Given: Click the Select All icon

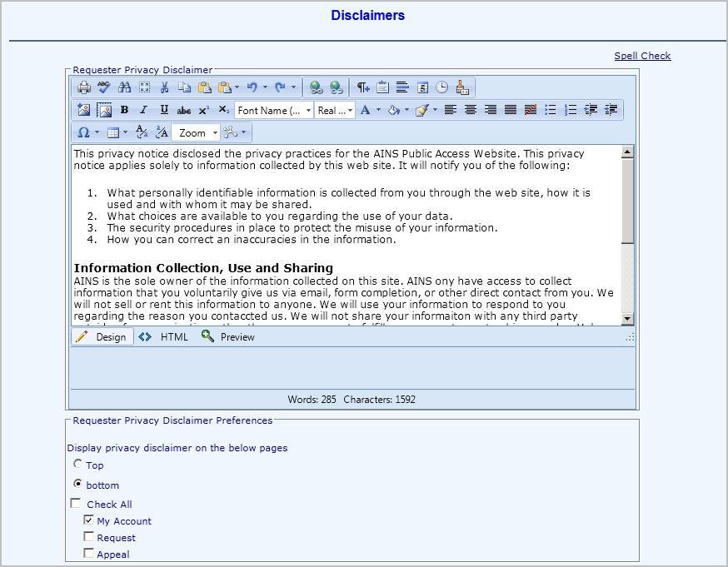Looking at the screenshot, I should [144, 87].
